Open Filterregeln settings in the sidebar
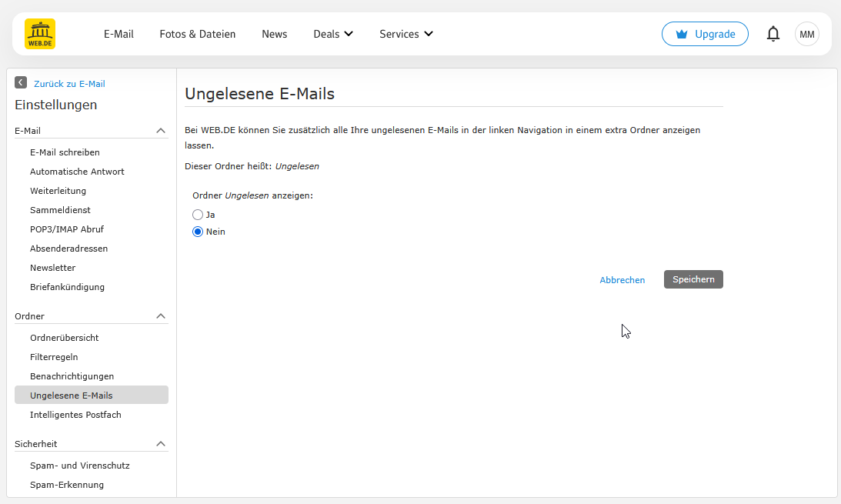This screenshot has width=841, height=504. 54,357
